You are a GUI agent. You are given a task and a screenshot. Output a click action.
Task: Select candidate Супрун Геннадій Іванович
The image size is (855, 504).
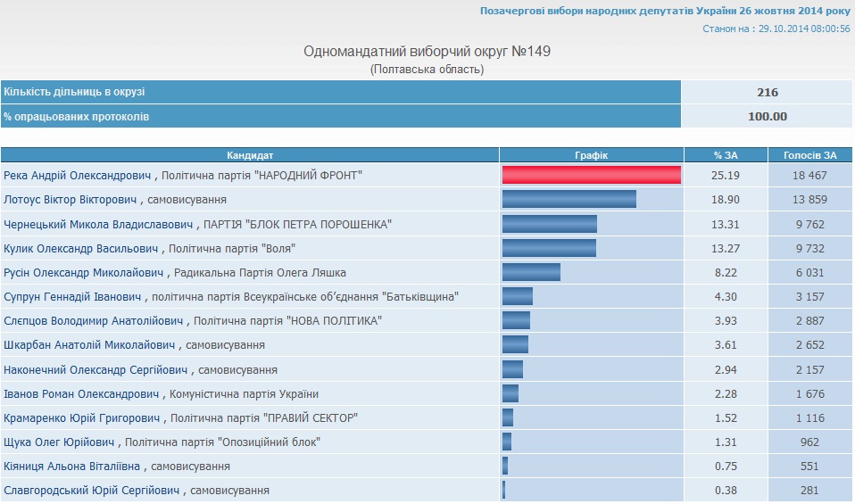point(76,297)
